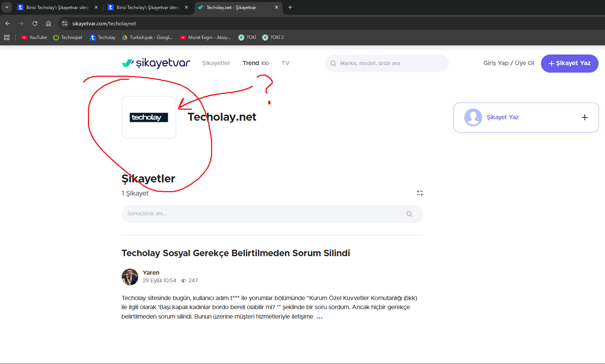Open complaint Techolay Sosyal Gerekçe Belirtilmeden Sorum Silindi
Viewport: 605px width, 364px height.
pos(236,253)
